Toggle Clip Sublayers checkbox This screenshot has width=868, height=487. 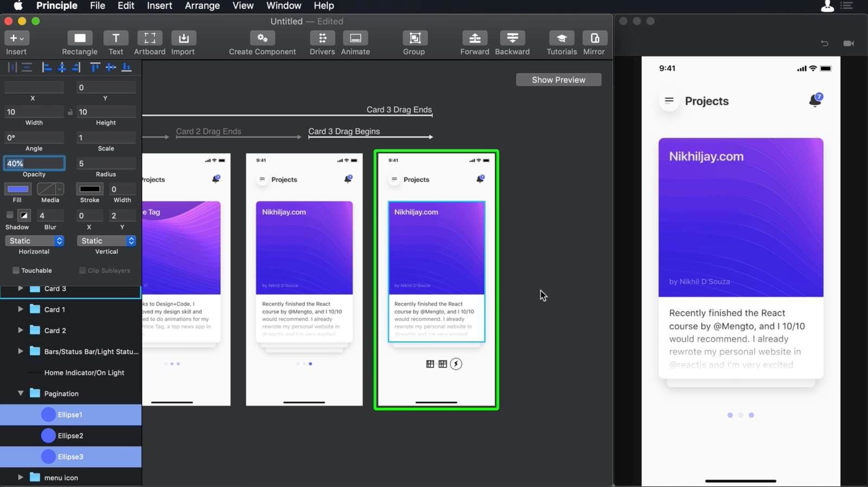[82, 270]
